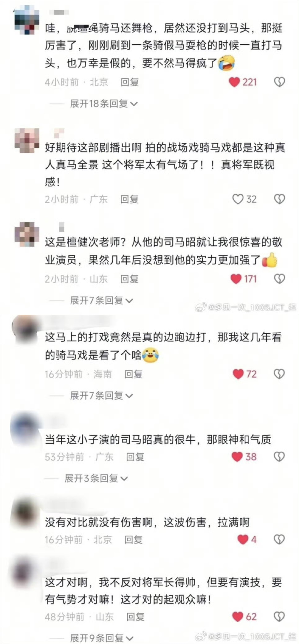Image resolution: width=299 pixels, height=644 pixels.
Task: Dislike the comment with 62 likes
Action: tap(279, 616)
